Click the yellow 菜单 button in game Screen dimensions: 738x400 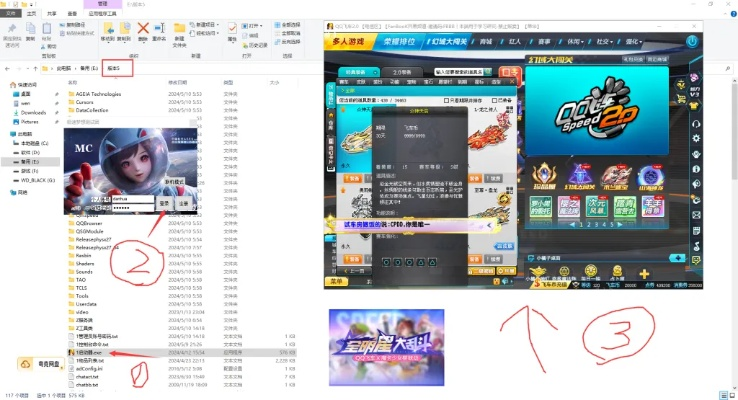[336, 281]
